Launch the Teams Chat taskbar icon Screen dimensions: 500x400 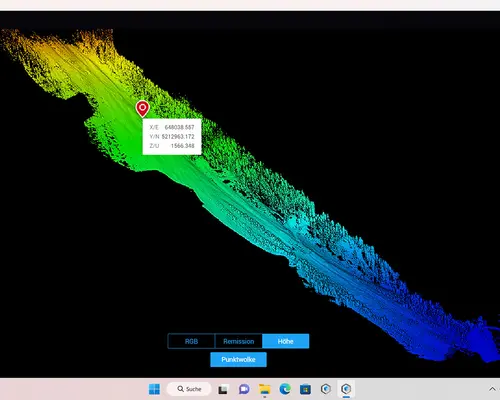click(244, 389)
